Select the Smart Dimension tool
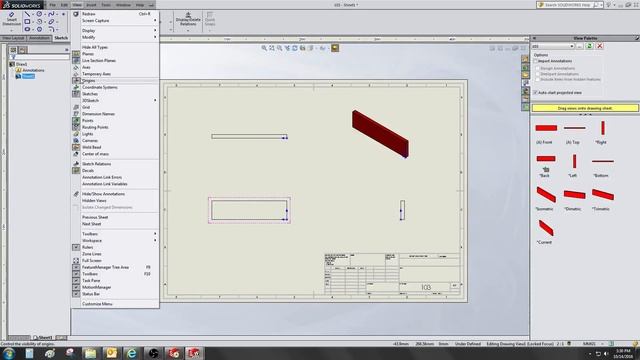The image size is (640, 360). [x=11, y=19]
